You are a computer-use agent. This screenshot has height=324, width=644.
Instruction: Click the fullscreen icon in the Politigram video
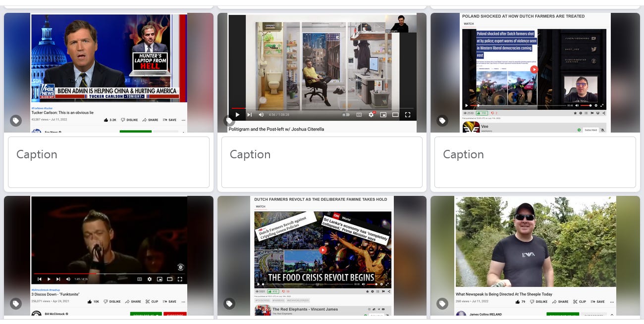point(408,115)
